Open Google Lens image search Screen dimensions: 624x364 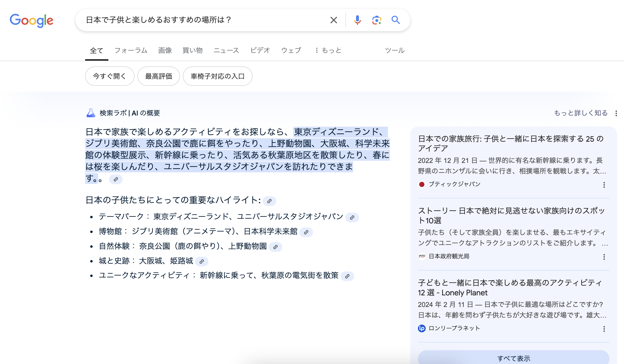pyautogui.click(x=376, y=20)
